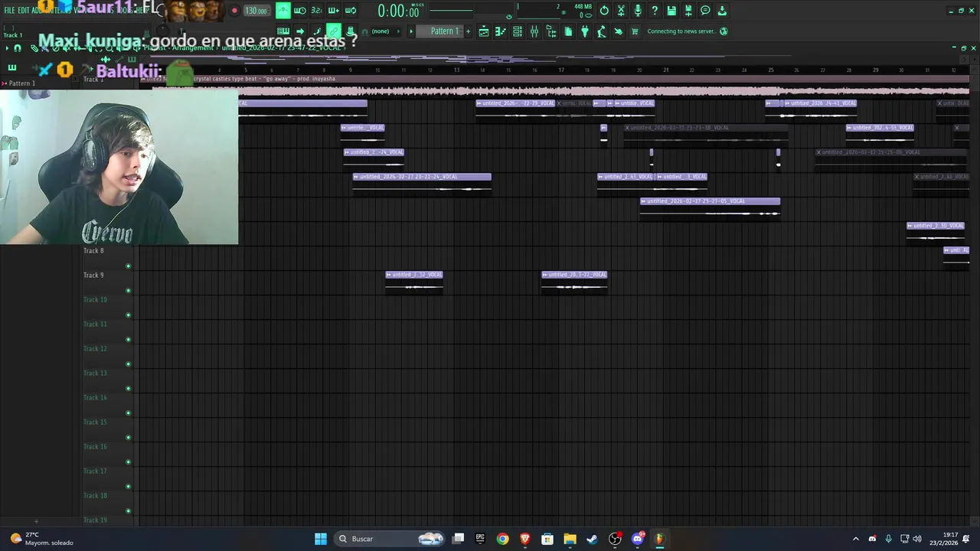Open the Channel rack icon
The width and height of the screenshot is (980, 551).
(518, 31)
